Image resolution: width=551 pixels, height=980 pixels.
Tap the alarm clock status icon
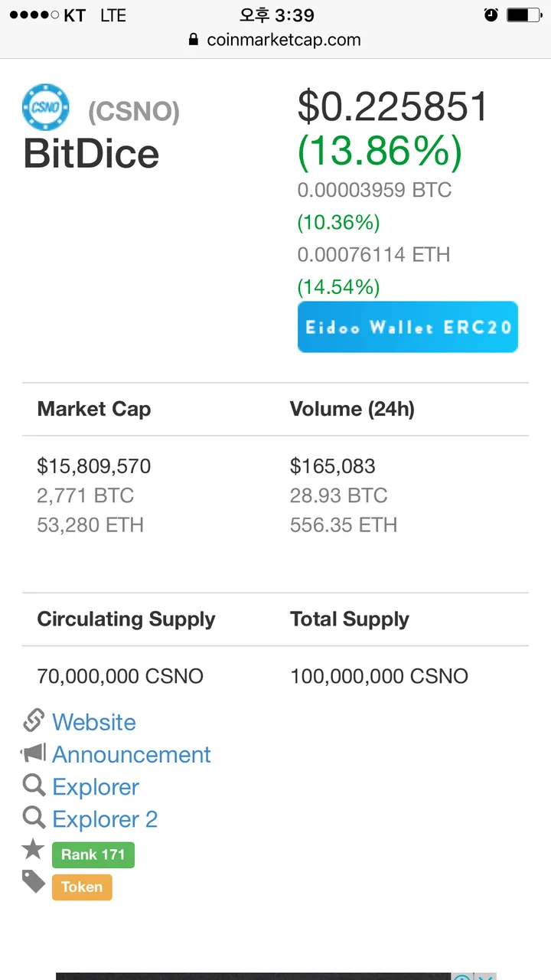[x=491, y=15]
